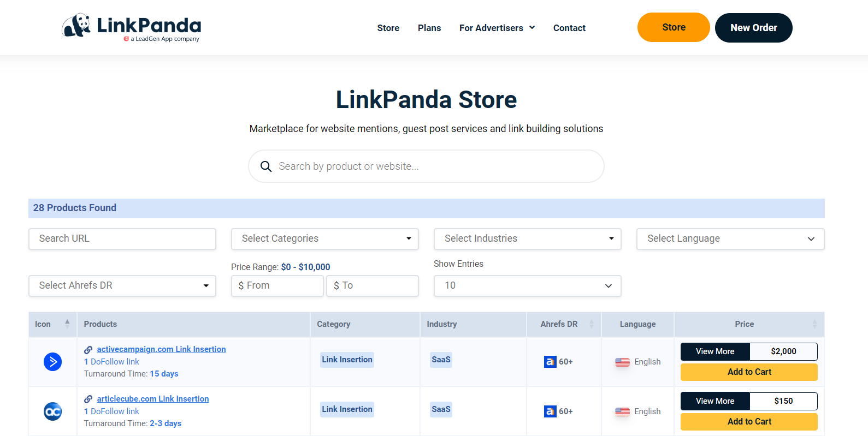Sort table by Icon column arrows
Image resolution: width=868 pixels, height=436 pixels.
67,324
